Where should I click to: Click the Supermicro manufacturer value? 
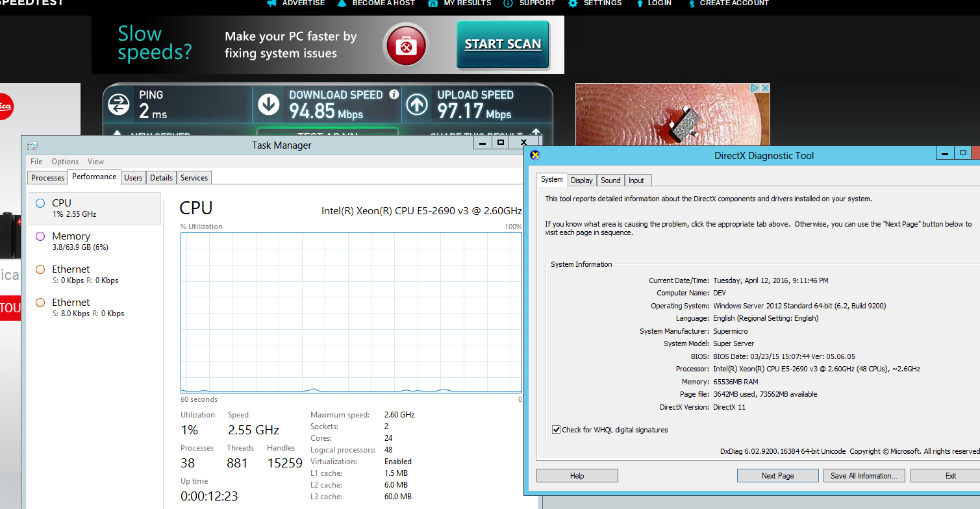[x=731, y=331]
